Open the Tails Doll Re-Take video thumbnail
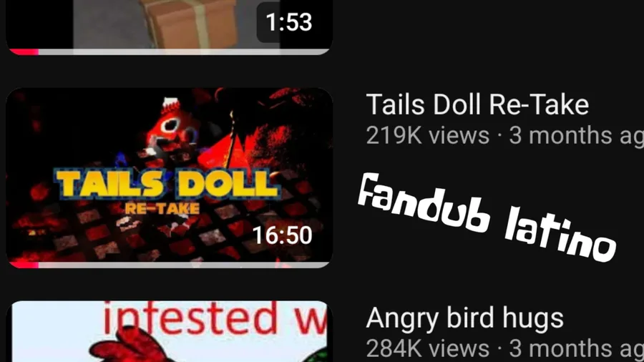This screenshot has width=644, height=362. click(x=169, y=177)
